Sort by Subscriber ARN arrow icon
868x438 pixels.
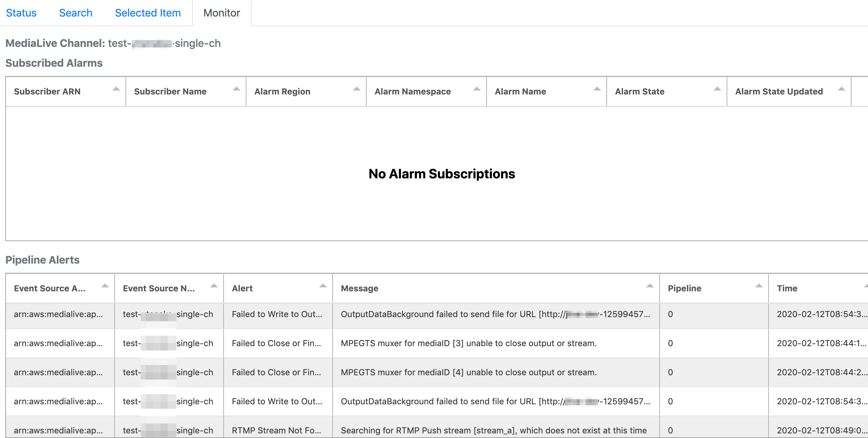pos(116,89)
